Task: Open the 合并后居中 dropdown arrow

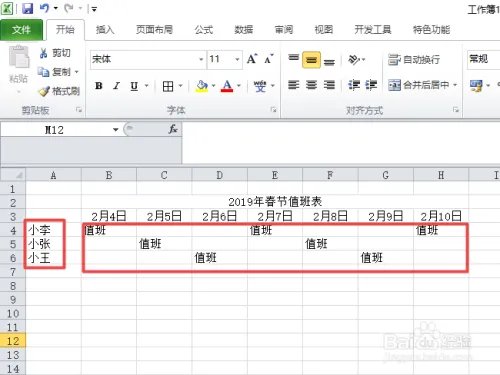Action: pos(455,85)
